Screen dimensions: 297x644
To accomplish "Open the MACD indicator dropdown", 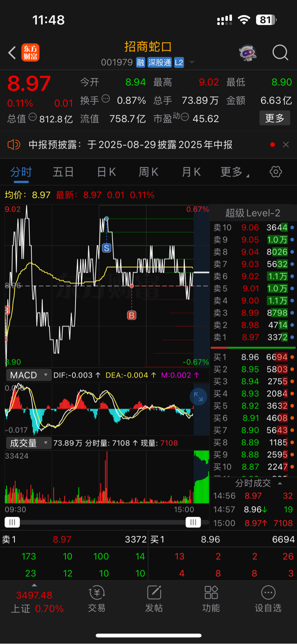I will pos(29,375).
